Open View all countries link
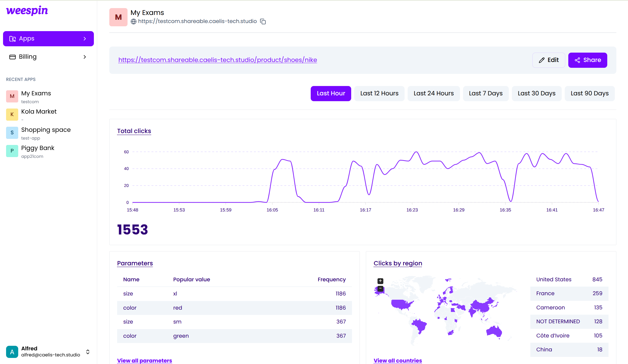The width and height of the screenshot is (628, 364). [x=397, y=360]
